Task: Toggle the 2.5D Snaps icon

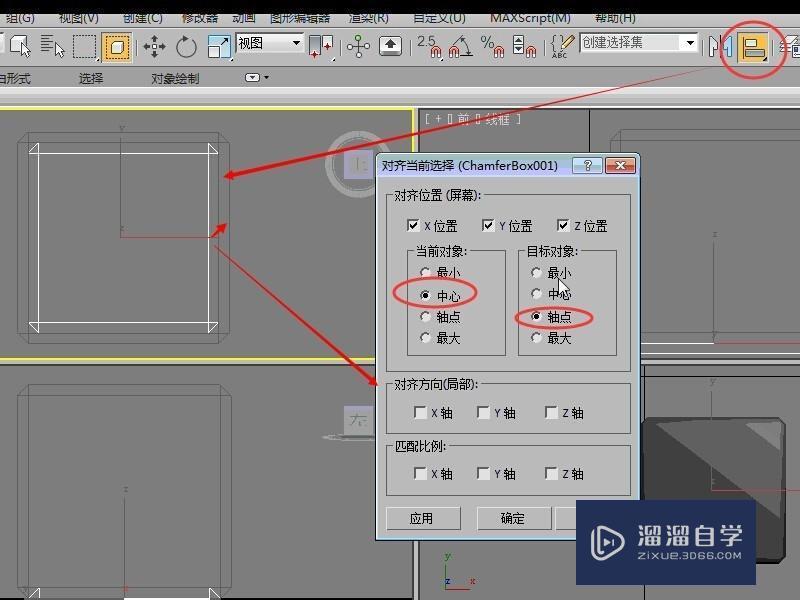Action: 429,46
